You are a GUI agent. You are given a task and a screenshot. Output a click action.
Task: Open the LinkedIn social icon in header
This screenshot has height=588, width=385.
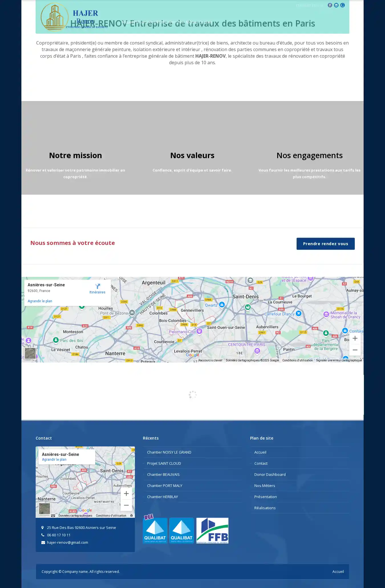coord(336,5)
